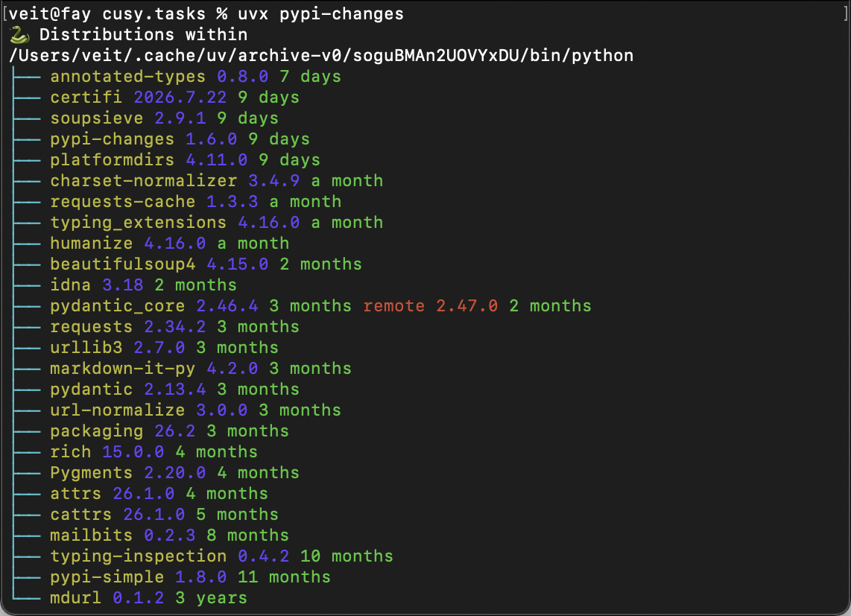Click the typing-inspection age '10 months'
This screenshot has width=851, height=616.
[x=347, y=556]
